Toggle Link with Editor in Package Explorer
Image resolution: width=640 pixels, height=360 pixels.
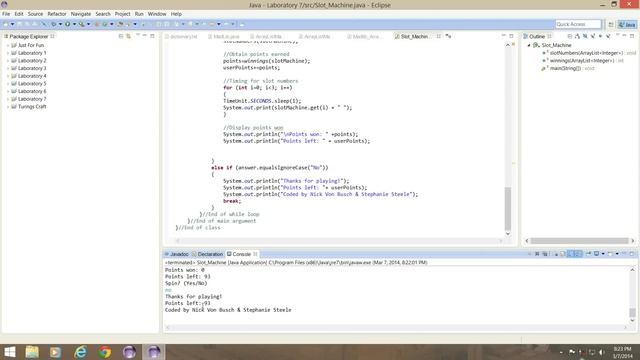pos(128,36)
